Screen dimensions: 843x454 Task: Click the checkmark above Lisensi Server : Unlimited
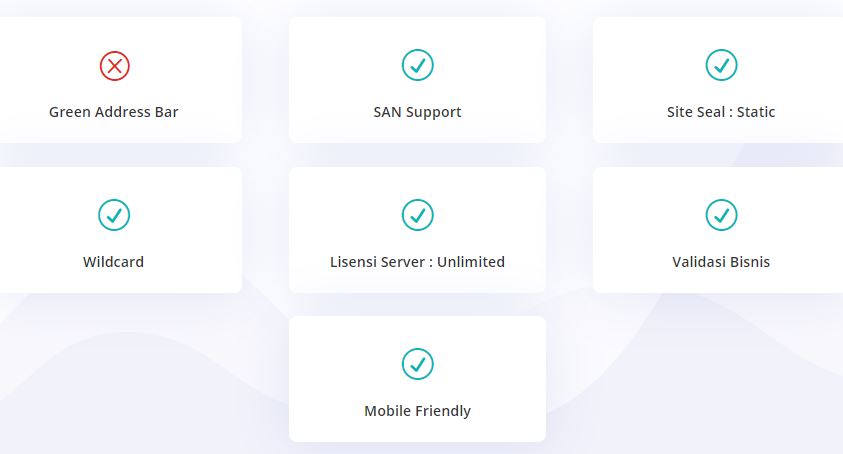pyautogui.click(x=417, y=215)
